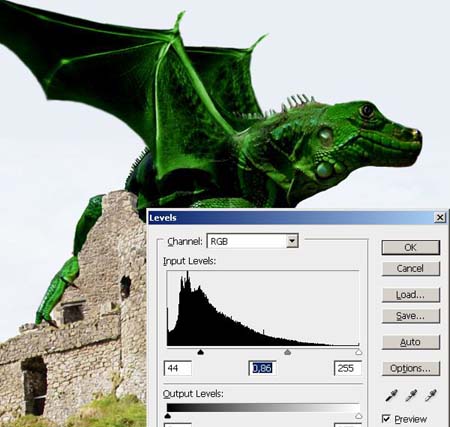The image size is (450, 427).
Task: Close the Levels dialog with the X
Action: [x=440, y=218]
